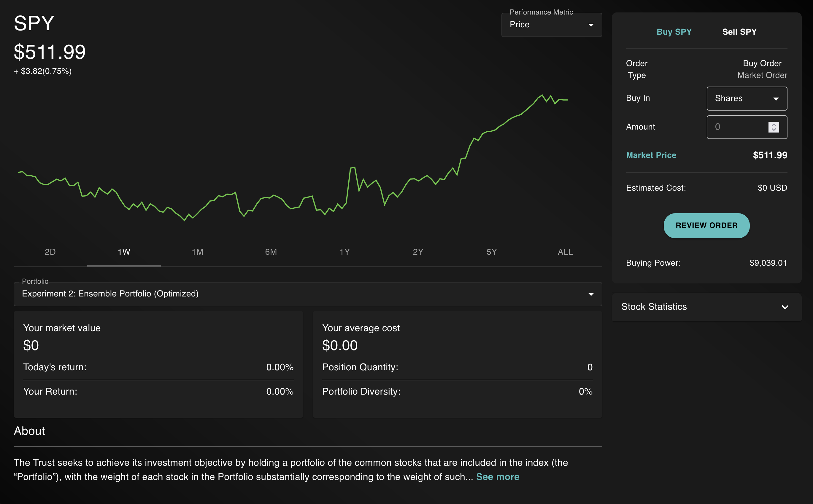The width and height of the screenshot is (813, 504).
Task: Switch to the Buy SPY tab
Action: pos(674,32)
